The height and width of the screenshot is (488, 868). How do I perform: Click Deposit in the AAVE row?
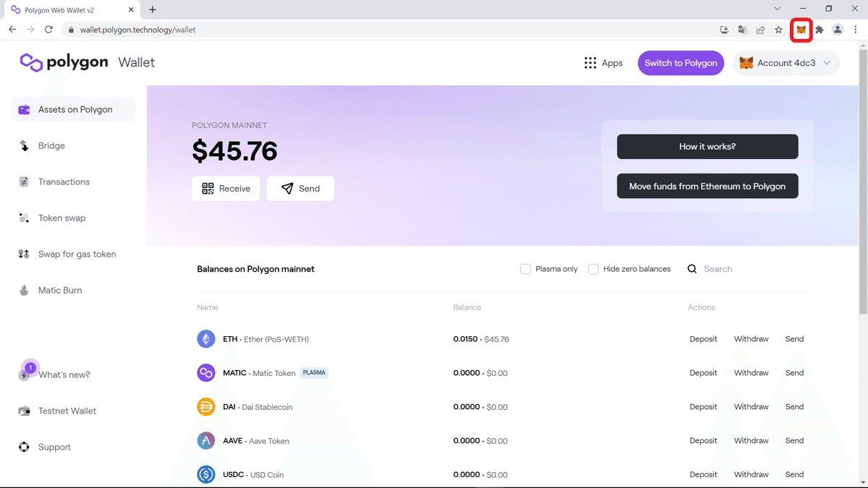click(703, 440)
